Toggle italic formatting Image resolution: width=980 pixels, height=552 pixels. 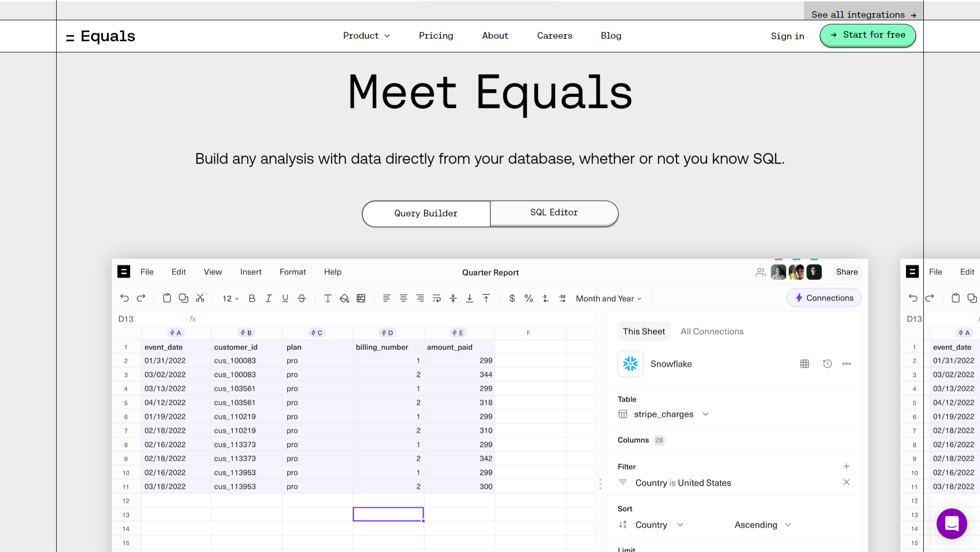tap(268, 298)
